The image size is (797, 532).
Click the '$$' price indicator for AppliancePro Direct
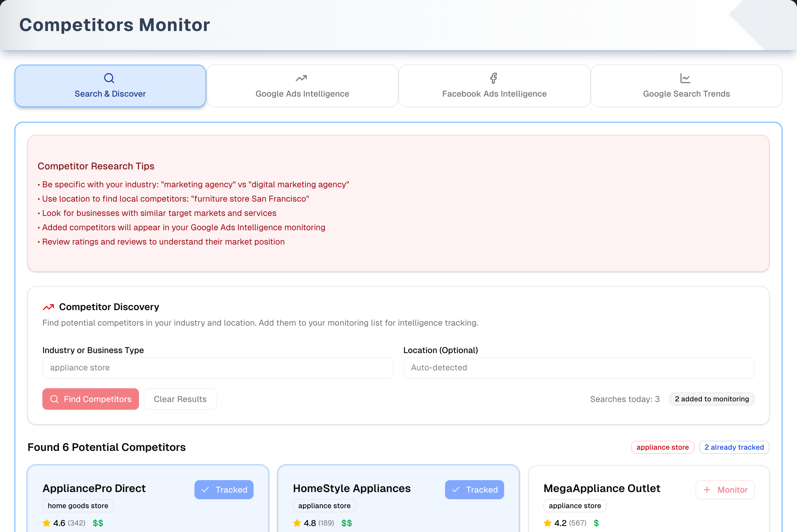(x=98, y=523)
